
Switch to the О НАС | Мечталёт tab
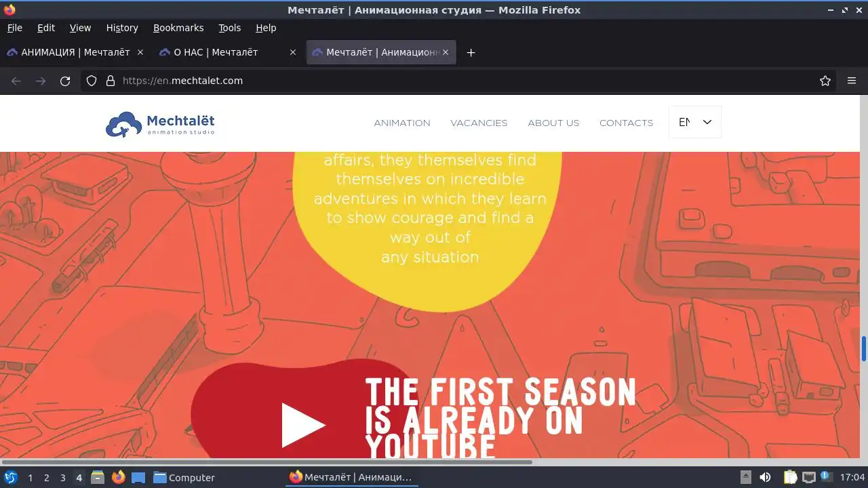[x=217, y=52]
